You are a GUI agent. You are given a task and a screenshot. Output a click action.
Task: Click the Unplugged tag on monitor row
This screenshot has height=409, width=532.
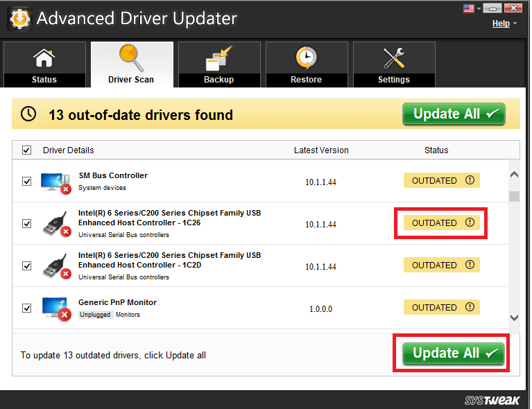coord(95,315)
